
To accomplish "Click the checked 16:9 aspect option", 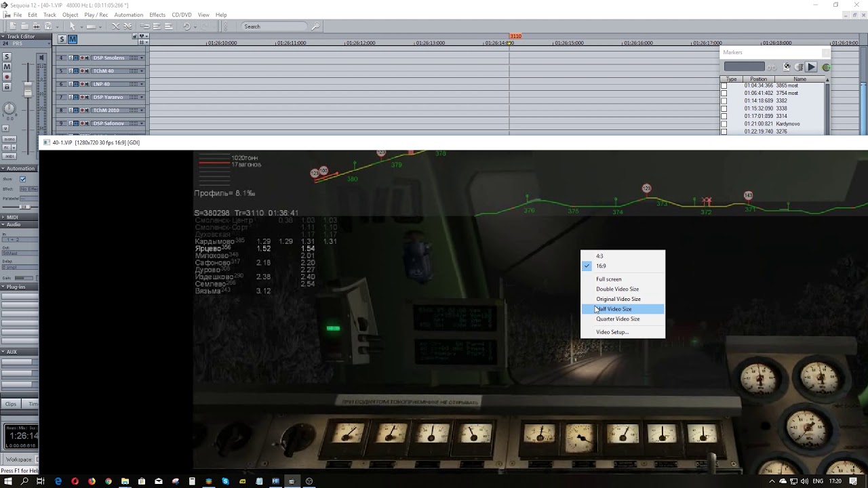I will 623,266.
